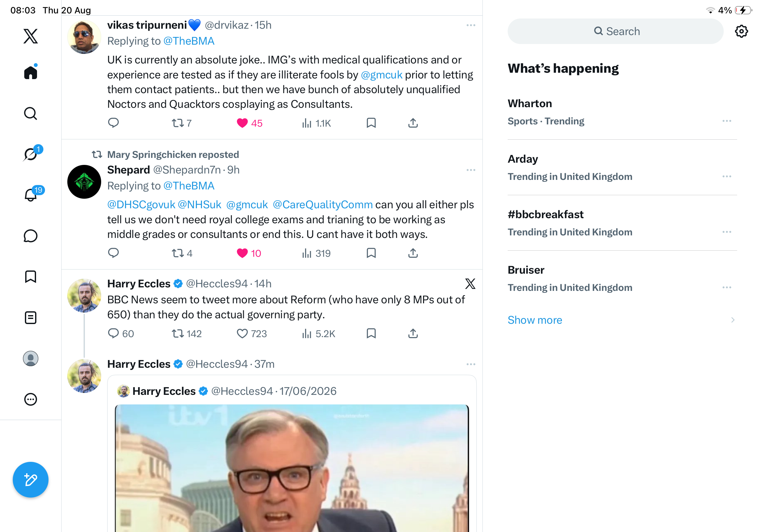Unlike vikas tripurneni's post with 45 likes

[x=242, y=123]
